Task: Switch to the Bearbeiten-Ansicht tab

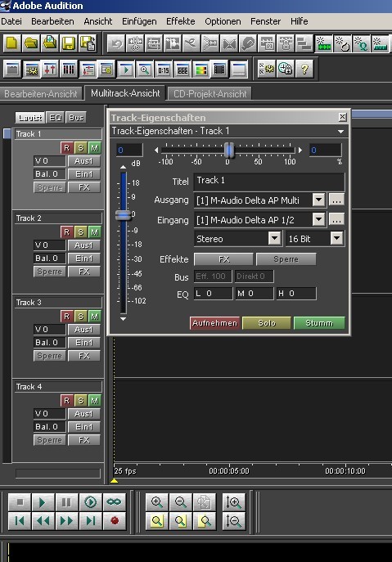Action: pyautogui.click(x=41, y=94)
